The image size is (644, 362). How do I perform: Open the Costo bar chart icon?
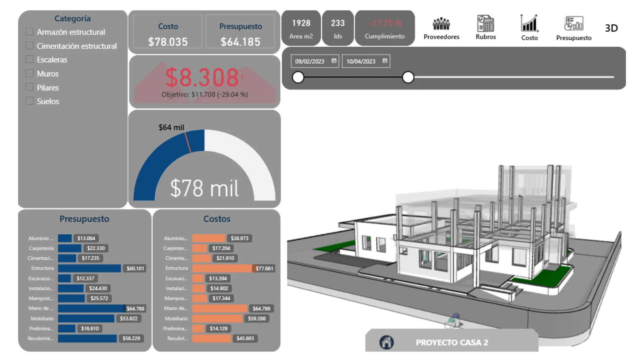point(529,23)
